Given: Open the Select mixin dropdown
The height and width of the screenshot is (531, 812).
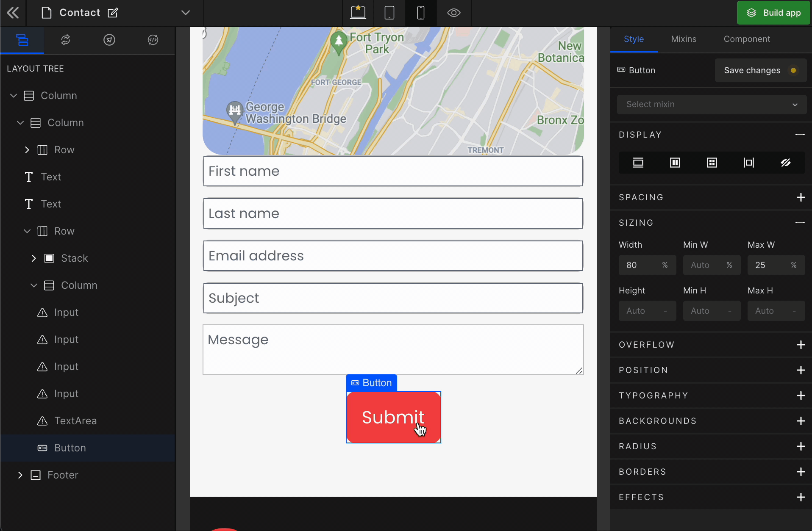Looking at the screenshot, I should click(x=712, y=104).
